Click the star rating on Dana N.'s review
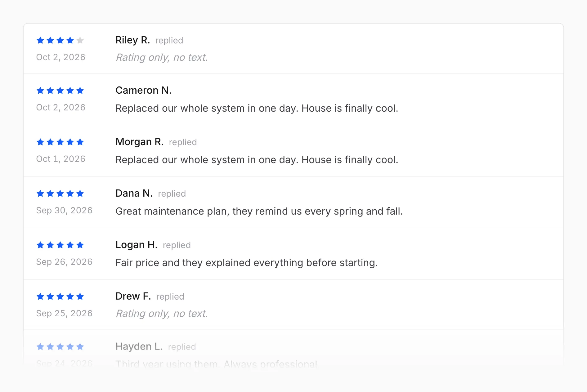 [60, 194]
